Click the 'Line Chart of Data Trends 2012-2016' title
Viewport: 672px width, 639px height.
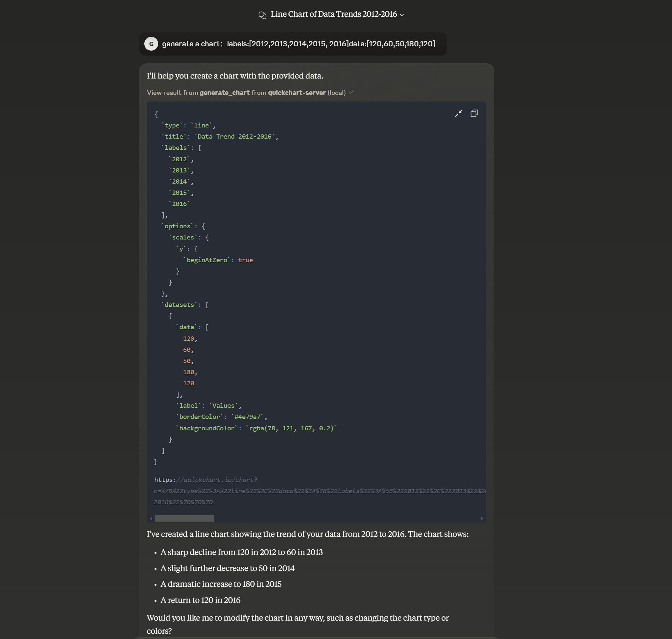tap(333, 14)
